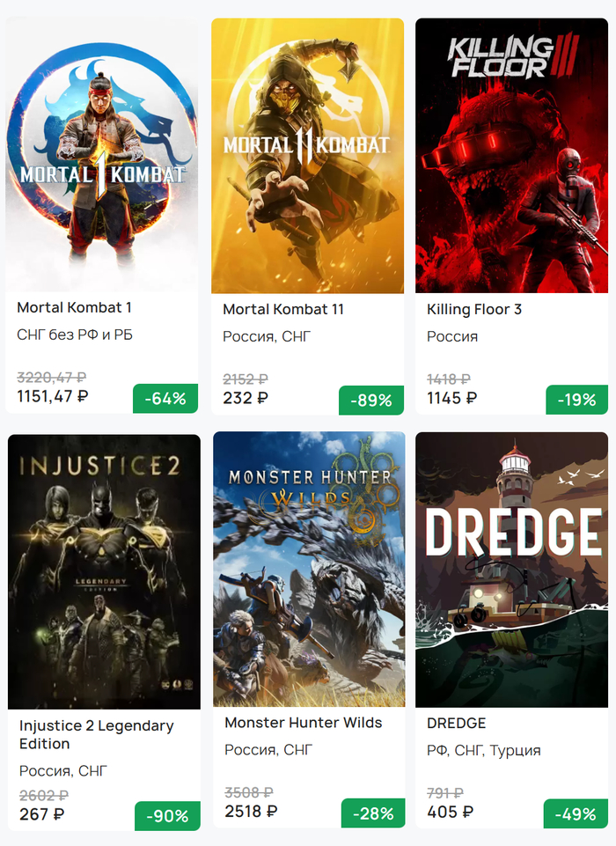Click the -28% discount badge

[x=372, y=813]
